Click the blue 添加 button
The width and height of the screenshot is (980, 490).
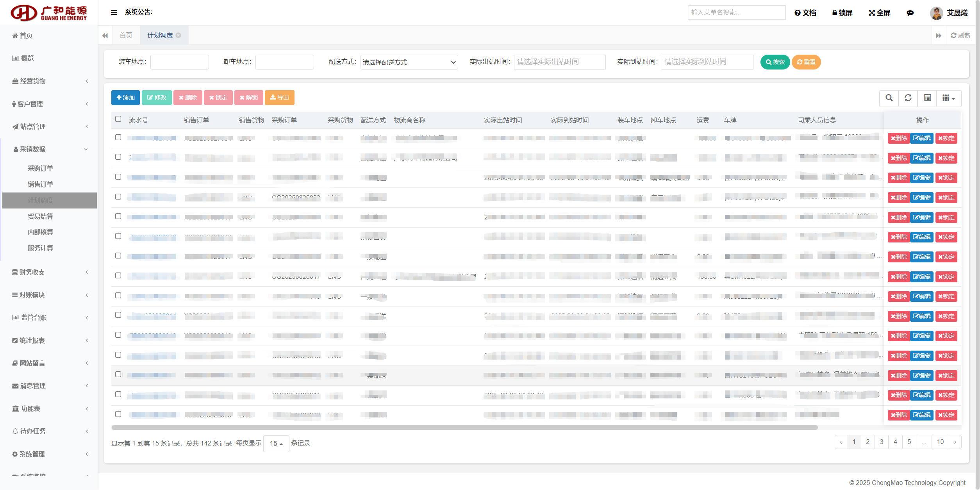pos(125,98)
